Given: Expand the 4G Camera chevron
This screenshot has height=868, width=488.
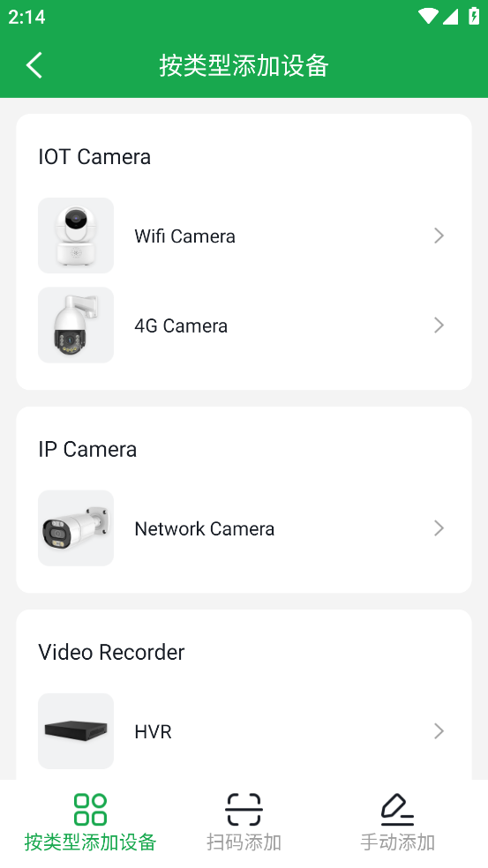Looking at the screenshot, I should (x=439, y=325).
